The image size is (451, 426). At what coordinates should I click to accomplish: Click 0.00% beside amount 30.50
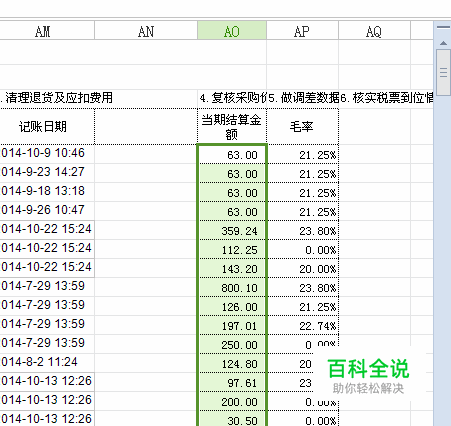coord(302,419)
